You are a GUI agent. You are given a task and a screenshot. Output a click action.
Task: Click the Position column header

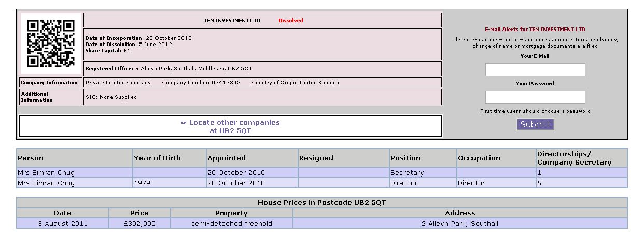(405, 158)
